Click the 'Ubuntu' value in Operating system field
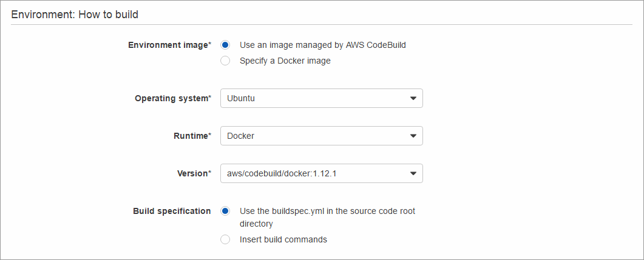The height and width of the screenshot is (260, 644). point(241,98)
